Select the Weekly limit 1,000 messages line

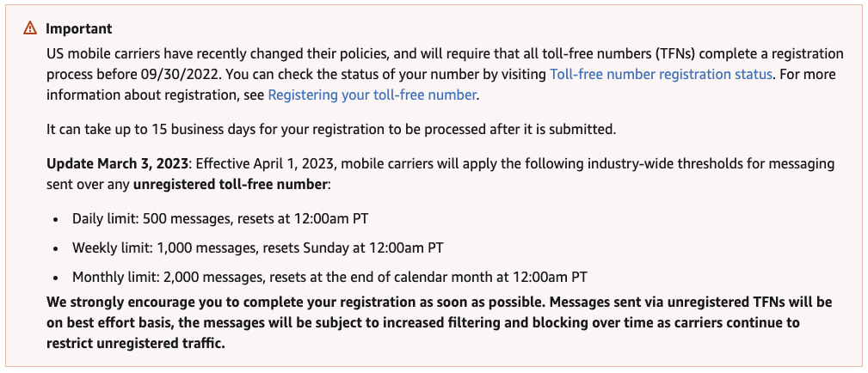pos(257,248)
